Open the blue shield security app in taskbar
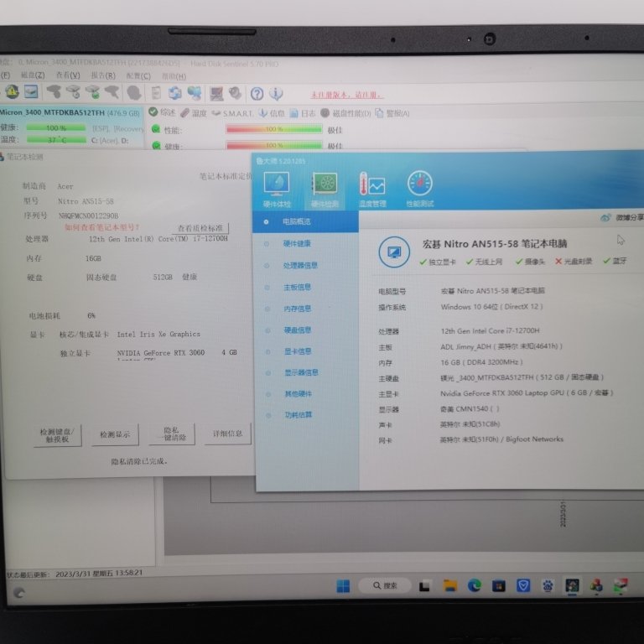Image resolution: width=644 pixels, height=644 pixels. [x=523, y=585]
